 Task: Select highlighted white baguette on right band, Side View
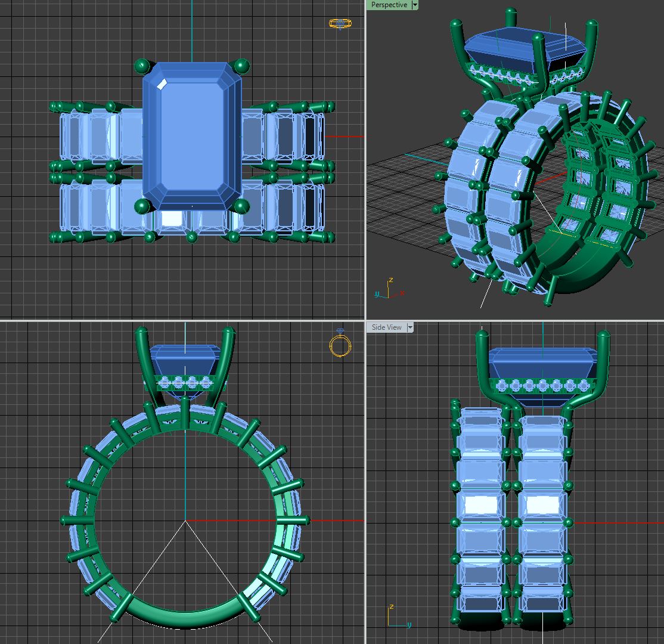(x=542, y=505)
